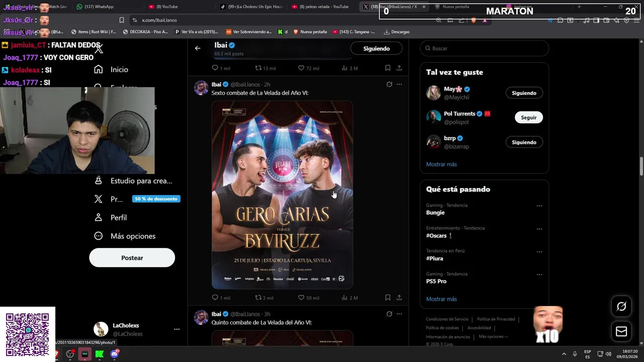Show hidden tray icons chevron
The width and height of the screenshot is (644, 362).
(x=564, y=354)
